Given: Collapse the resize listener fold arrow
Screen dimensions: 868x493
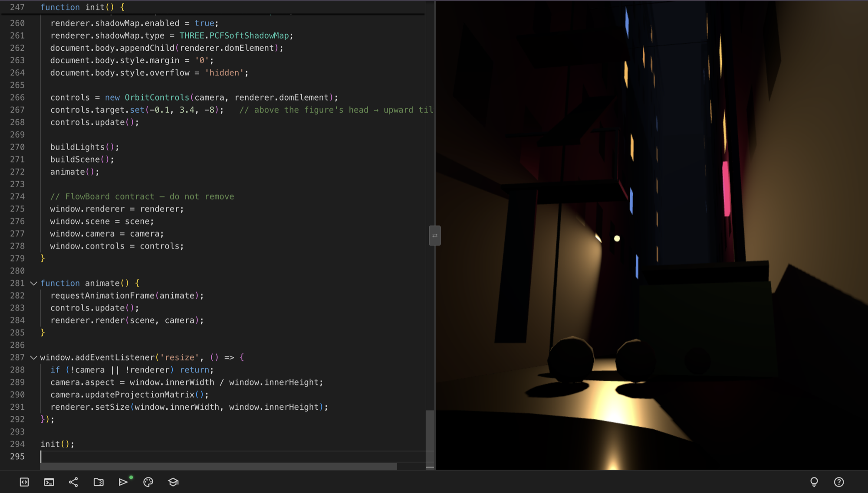Looking at the screenshot, I should pos(33,358).
